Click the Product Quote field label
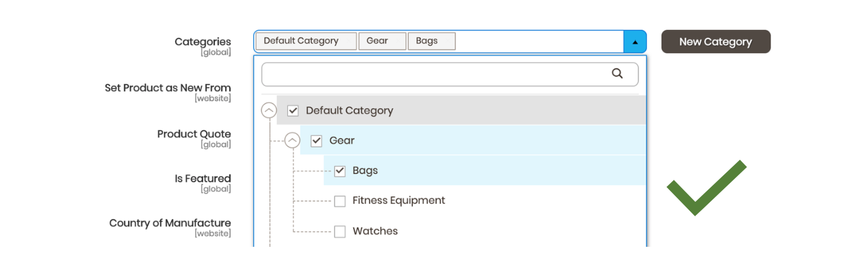 point(194,134)
